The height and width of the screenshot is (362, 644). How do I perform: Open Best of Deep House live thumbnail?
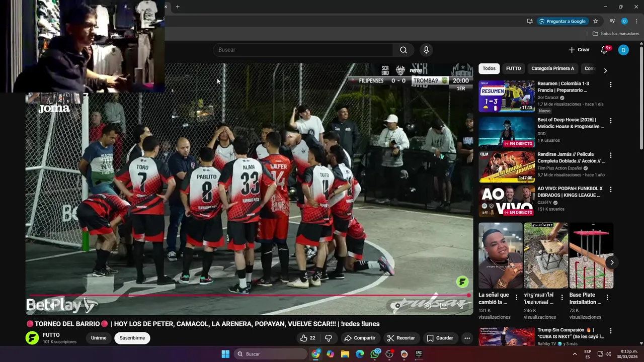point(507,132)
